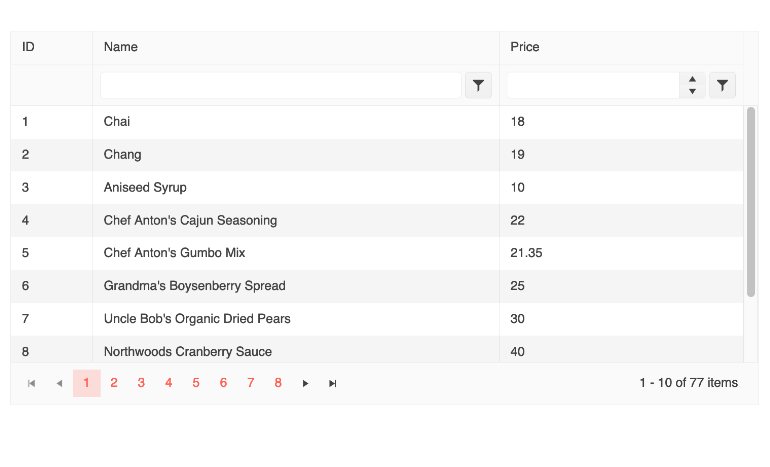The image size is (770, 467).
Task: Go to the first page
Action: (31, 383)
